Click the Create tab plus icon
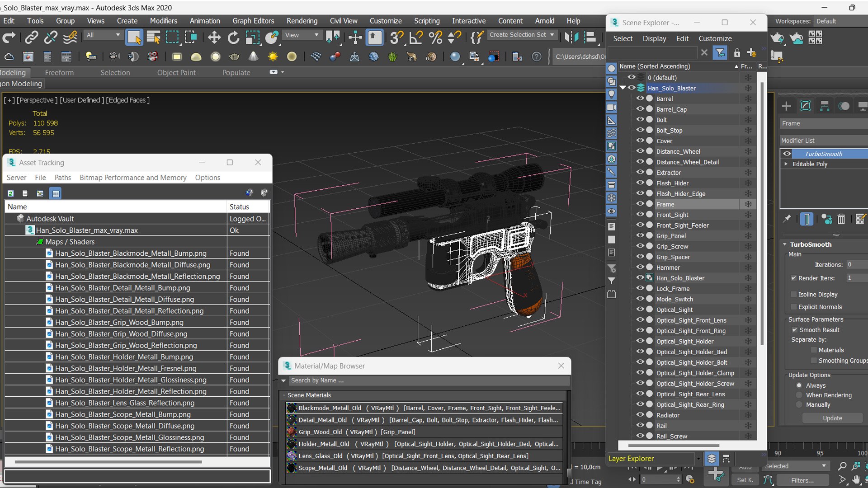This screenshot has width=868, height=488. click(786, 106)
